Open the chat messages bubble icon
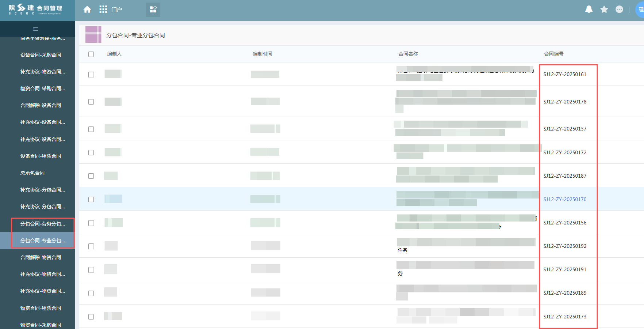The width and height of the screenshot is (644, 329). (619, 10)
